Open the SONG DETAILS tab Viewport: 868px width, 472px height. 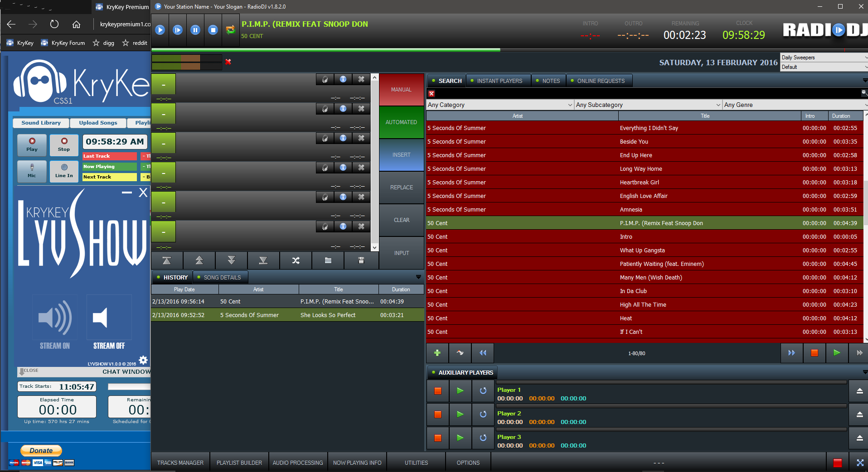coord(222,278)
